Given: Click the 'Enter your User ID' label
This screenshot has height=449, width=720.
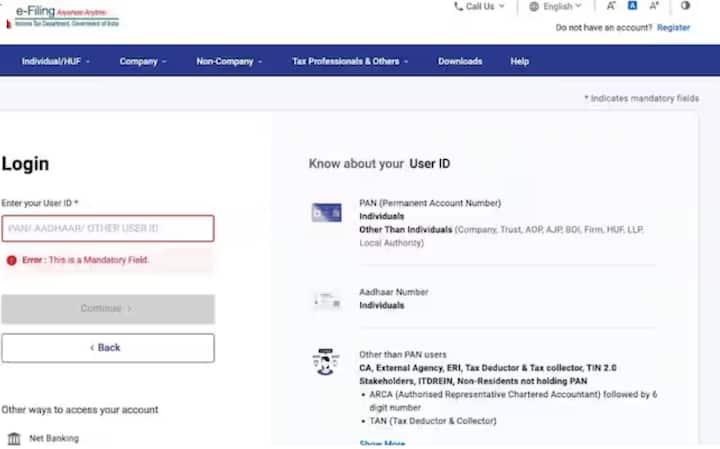Looking at the screenshot, I should point(40,203).
